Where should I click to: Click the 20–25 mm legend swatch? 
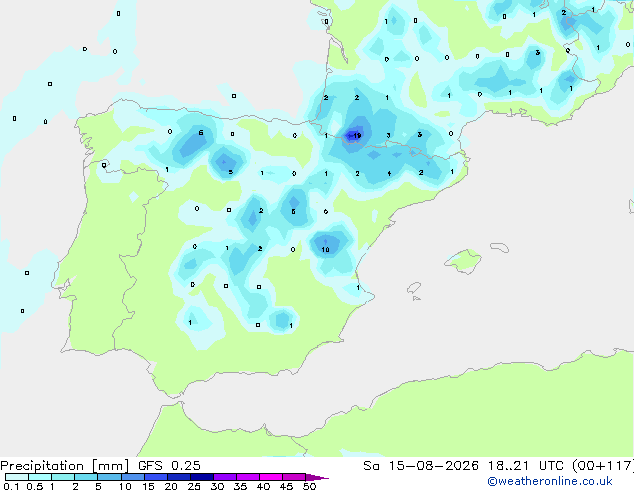pyautogui.click(x=178, y=477)
